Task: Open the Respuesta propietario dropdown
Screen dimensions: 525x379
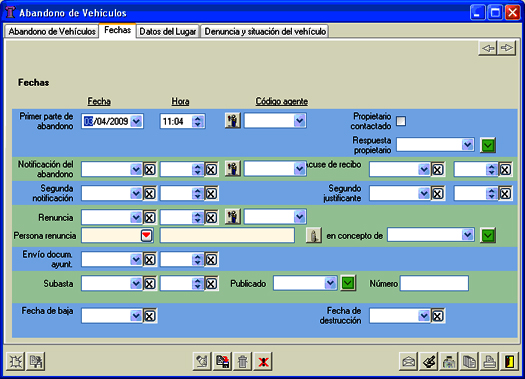Action: point(467,145)
